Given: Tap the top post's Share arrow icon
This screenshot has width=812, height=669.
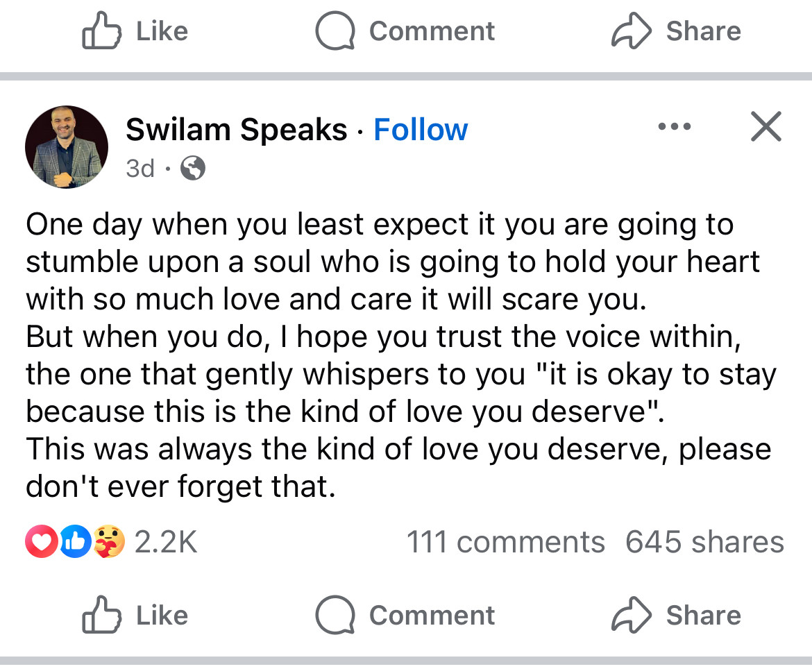Looking at the screenshot, I should coord(630,31).
